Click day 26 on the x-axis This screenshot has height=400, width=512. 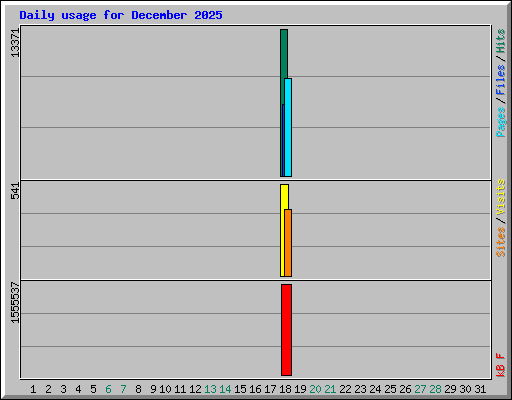click(x=405, y=389)
